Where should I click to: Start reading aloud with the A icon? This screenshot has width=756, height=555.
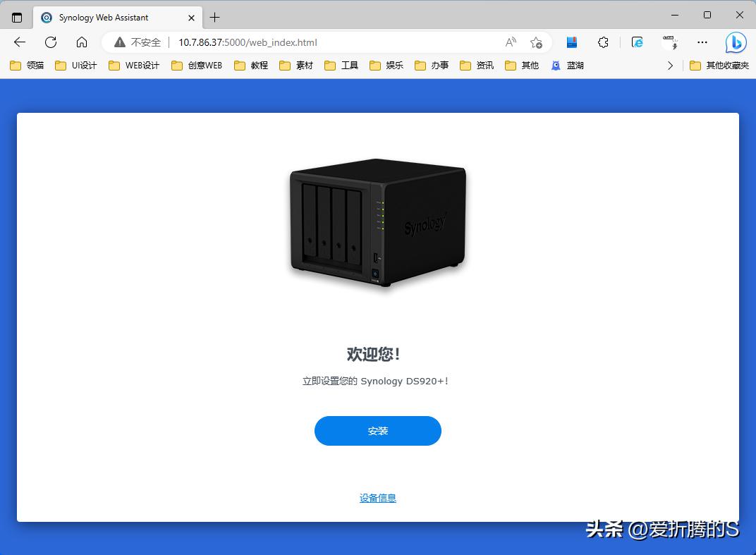[x=510, y=42]
